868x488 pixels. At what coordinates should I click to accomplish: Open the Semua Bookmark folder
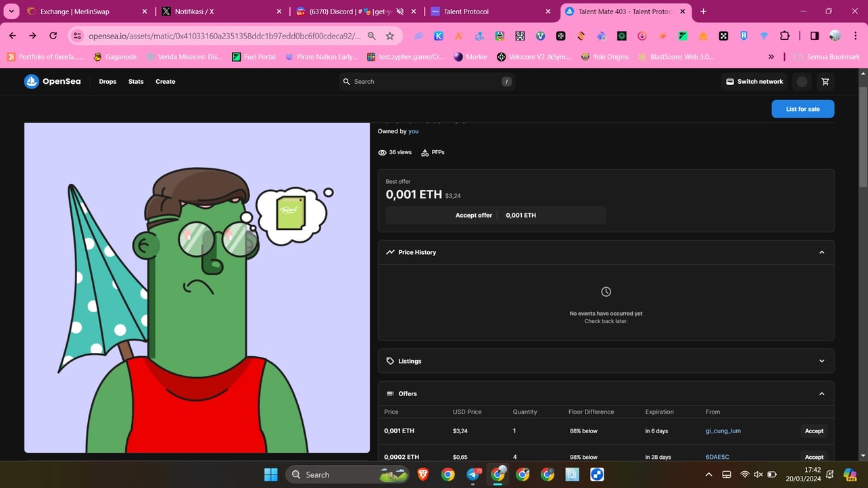tap(827, 57)
